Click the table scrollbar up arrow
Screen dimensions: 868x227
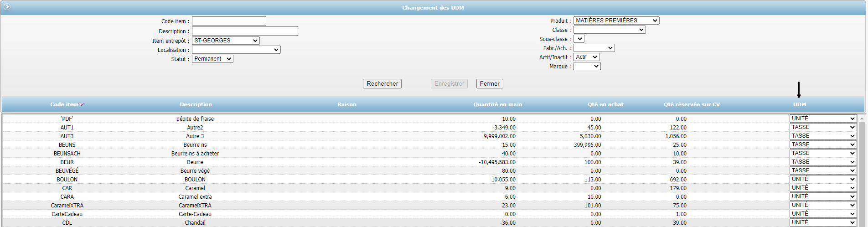point(862,119)
